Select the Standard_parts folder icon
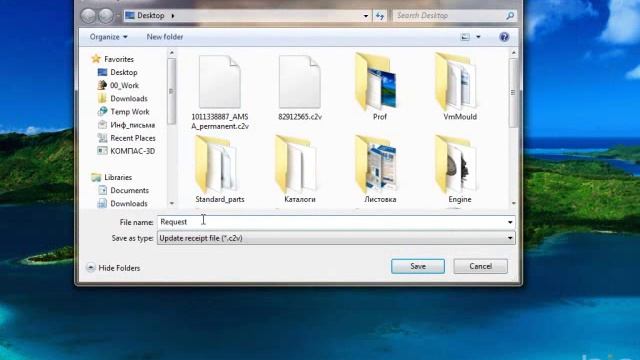The width and height of the screenshot is (640, 360). tap(216, 164)
